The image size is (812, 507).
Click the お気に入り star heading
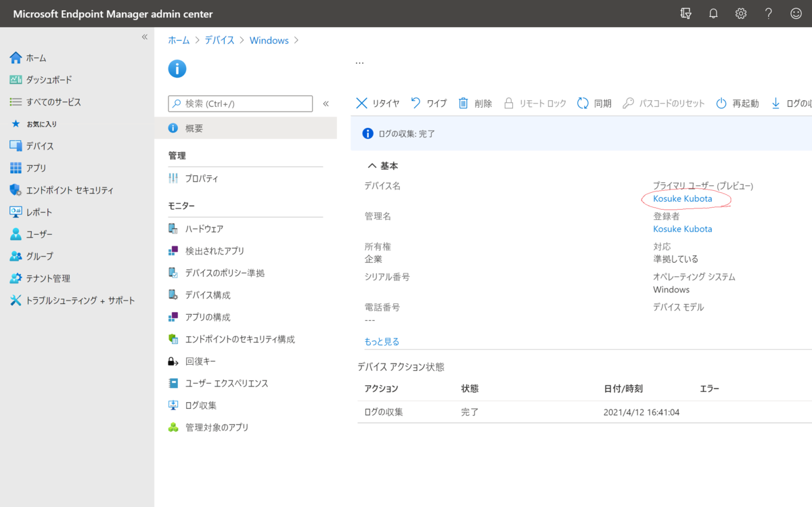tap(34, 124)
